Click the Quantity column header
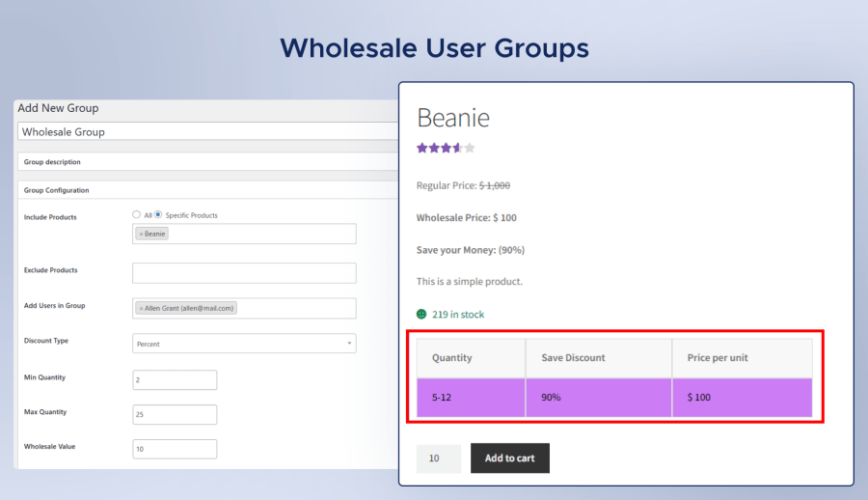Image resolution: width=868 pixels, height=500 pixels. 471,358
